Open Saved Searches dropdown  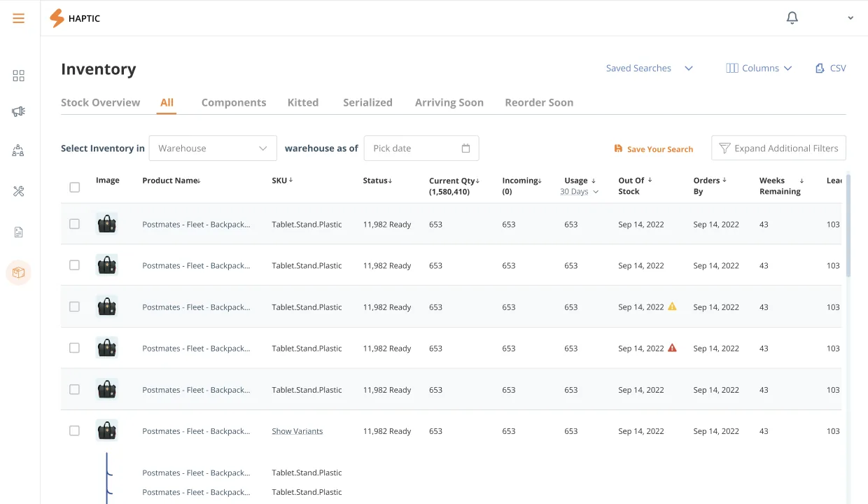pos(649,68)
